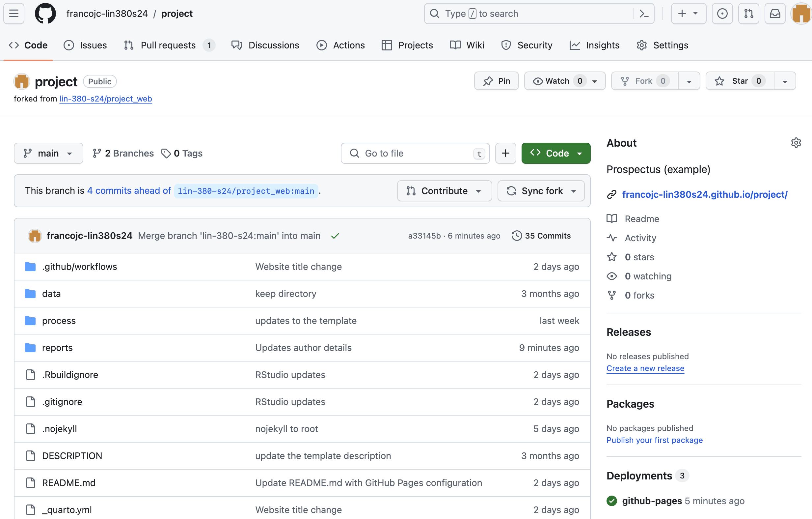Viewport: 812px width, 519px height.
Task: Open the pull requests shortcut in the header
Action: [x=748, y=14]
